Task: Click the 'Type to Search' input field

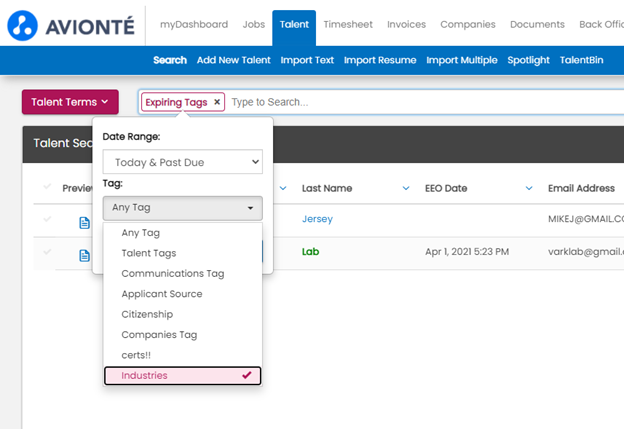Action: point(420,102)
